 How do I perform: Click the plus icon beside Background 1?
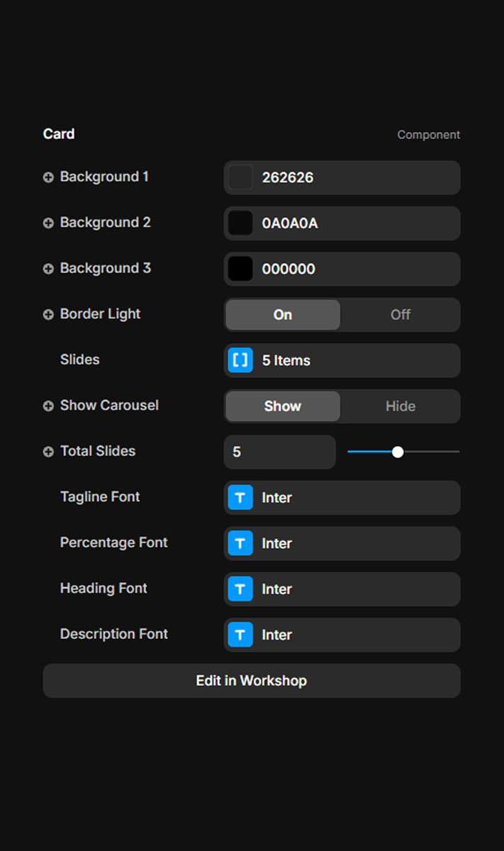[x=48, y=178]
